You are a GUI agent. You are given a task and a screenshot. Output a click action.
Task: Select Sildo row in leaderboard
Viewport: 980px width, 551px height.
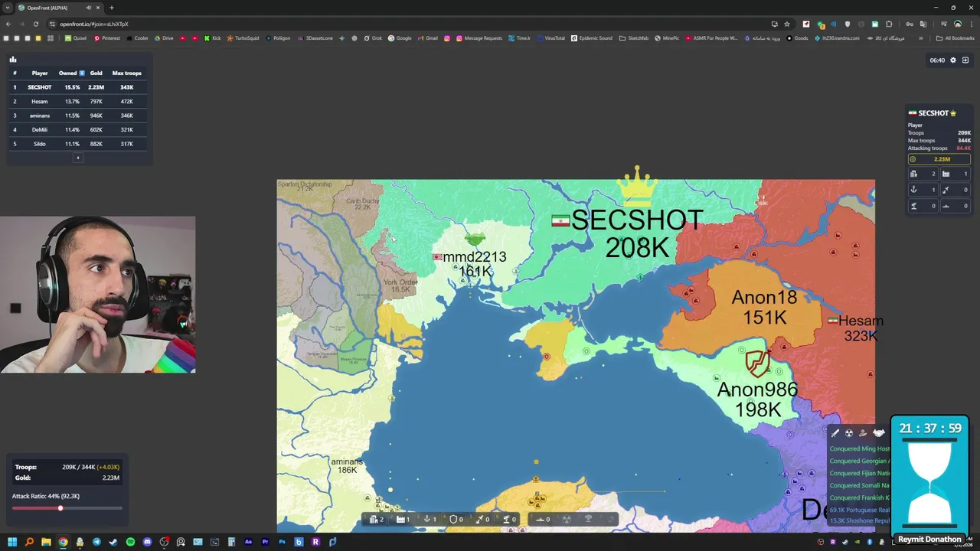point(77,144)
